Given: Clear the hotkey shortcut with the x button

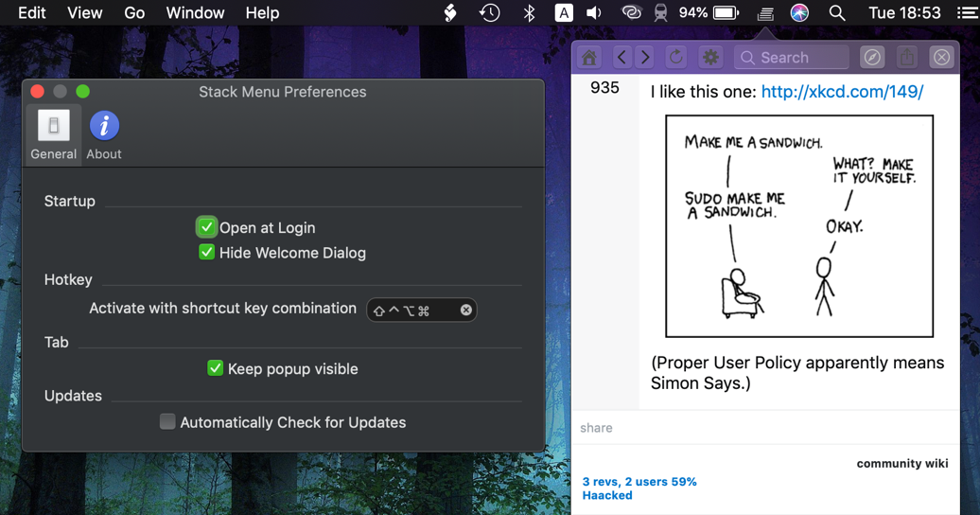Looking at the screenshot, I should coord(466,310).
